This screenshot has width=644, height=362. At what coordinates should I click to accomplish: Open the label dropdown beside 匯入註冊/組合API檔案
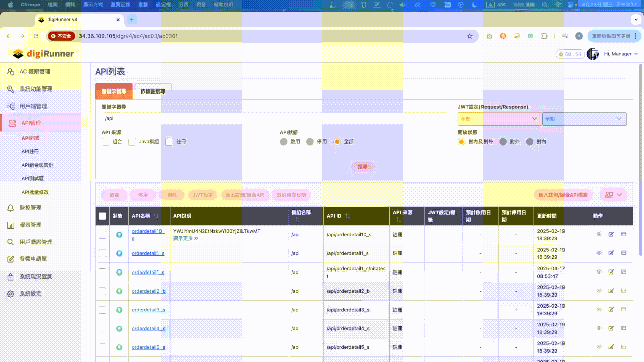[613, 195]
